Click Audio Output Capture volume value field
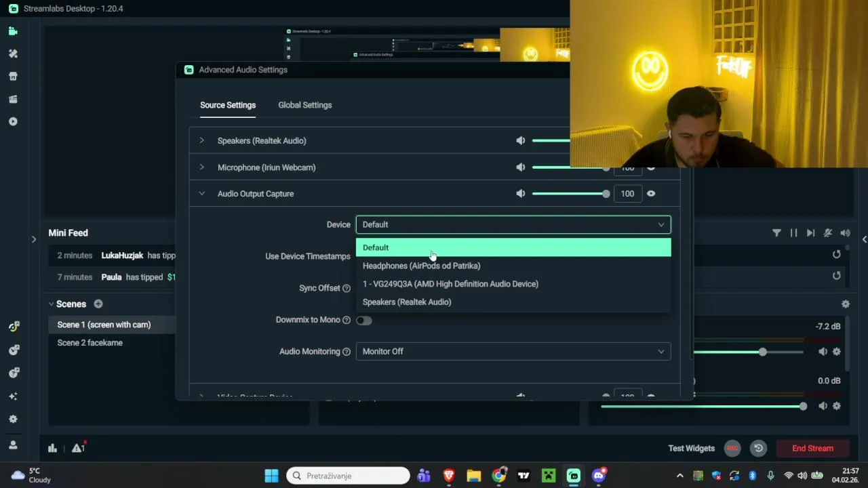The image size is (868, 488). pos(627,194)
